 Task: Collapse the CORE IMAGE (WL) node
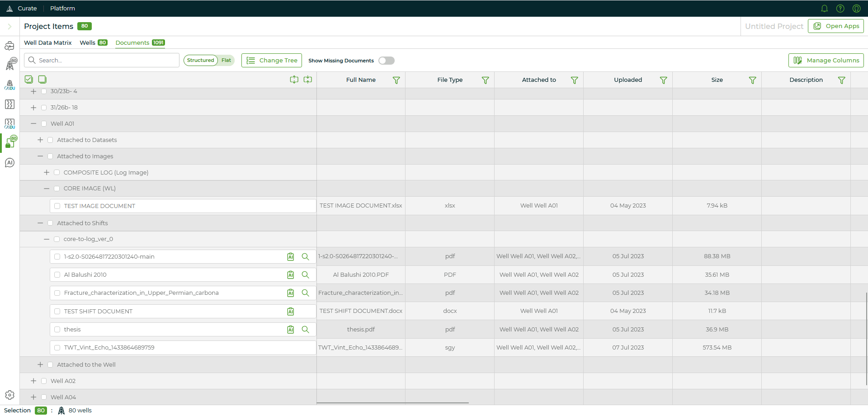tap(47, 189)
